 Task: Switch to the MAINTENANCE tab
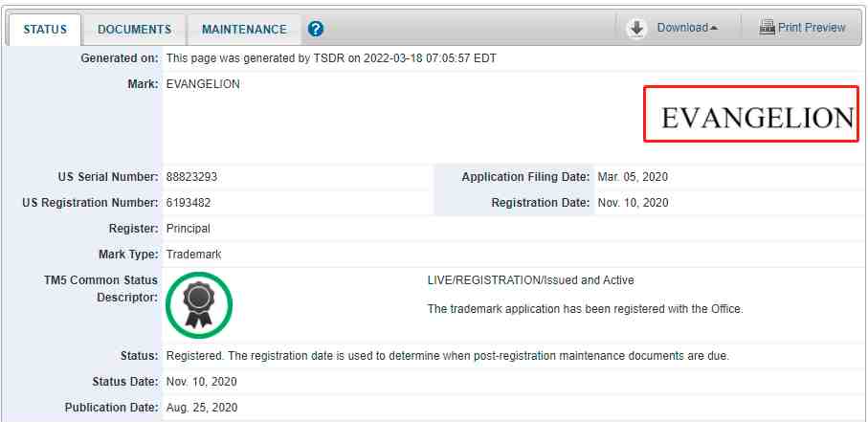point(244,30)
